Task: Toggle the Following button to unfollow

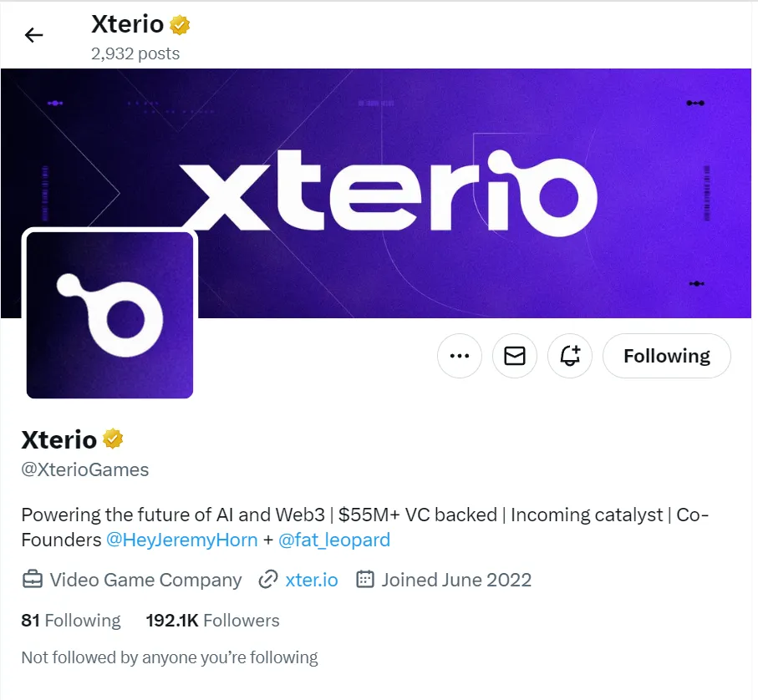Action: 667,356
